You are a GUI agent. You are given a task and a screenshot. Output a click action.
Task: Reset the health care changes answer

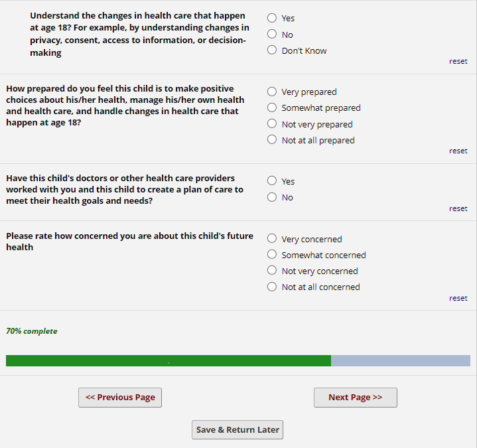pyautogui.click(x=458, y=61)
